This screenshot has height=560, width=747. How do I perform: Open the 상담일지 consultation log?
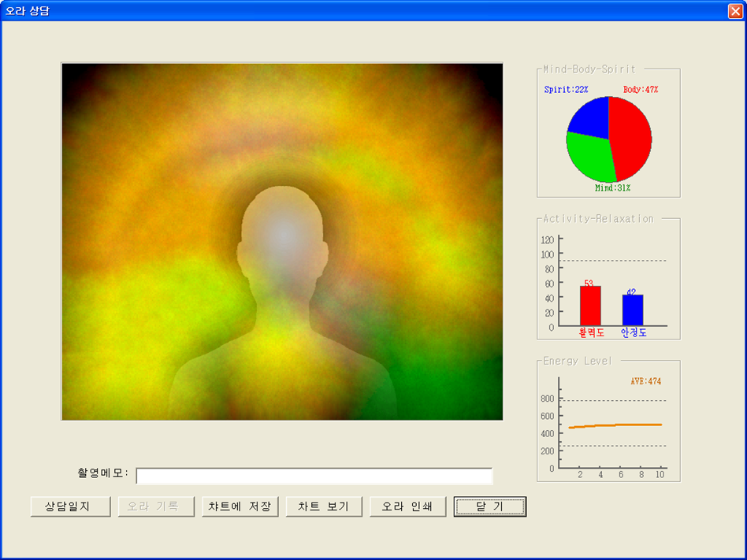click(x=71, y=506)
